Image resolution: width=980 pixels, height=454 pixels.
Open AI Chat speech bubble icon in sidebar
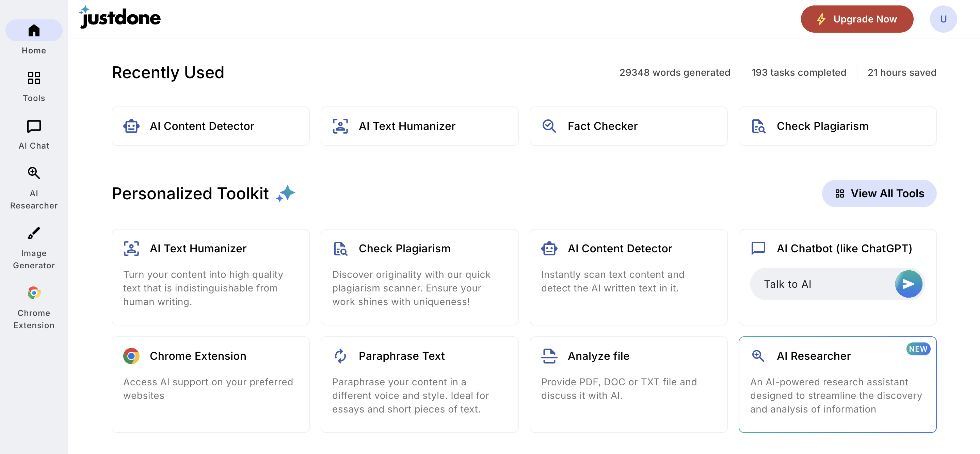[x=34, y=126]
